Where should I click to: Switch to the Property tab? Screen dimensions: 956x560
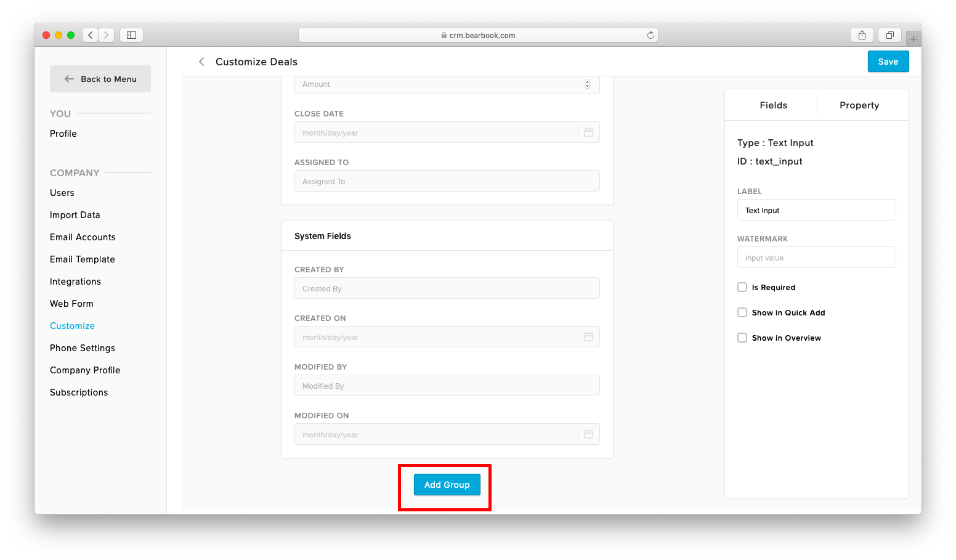click(859, 105)
